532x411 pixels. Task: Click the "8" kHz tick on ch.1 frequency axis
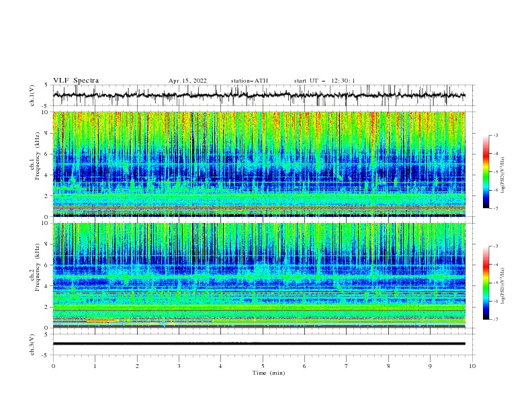(x=47, y=133)
